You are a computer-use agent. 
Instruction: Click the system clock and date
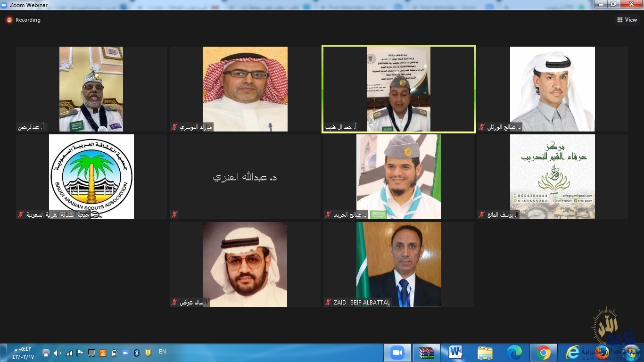pyautogui.click(x=23, y=353)
